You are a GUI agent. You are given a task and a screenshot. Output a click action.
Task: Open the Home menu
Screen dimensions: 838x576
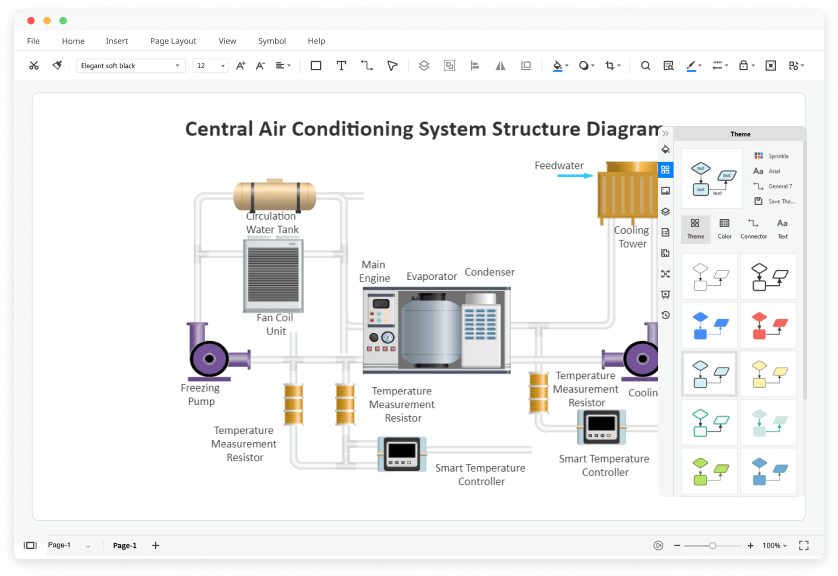tap(73, 41)
